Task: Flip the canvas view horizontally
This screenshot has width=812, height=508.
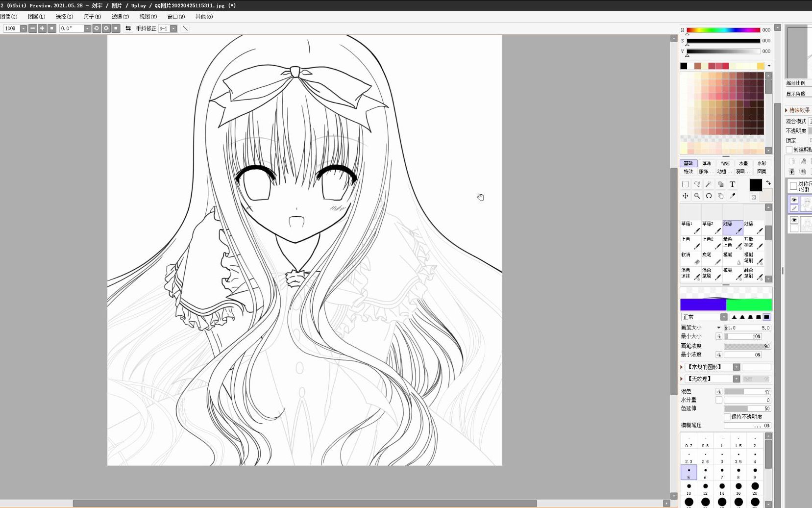Action: tap(128, 28)
